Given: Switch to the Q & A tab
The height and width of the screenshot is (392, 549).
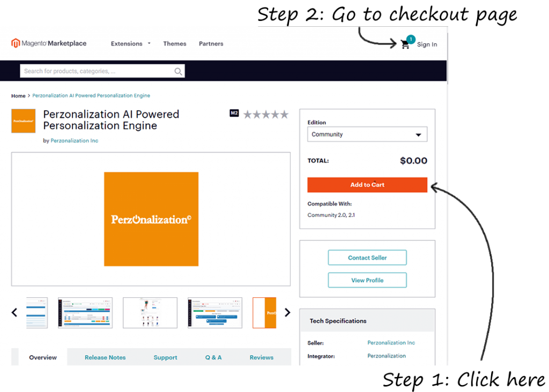Looking at the screenshot, I should pos(213,357).
